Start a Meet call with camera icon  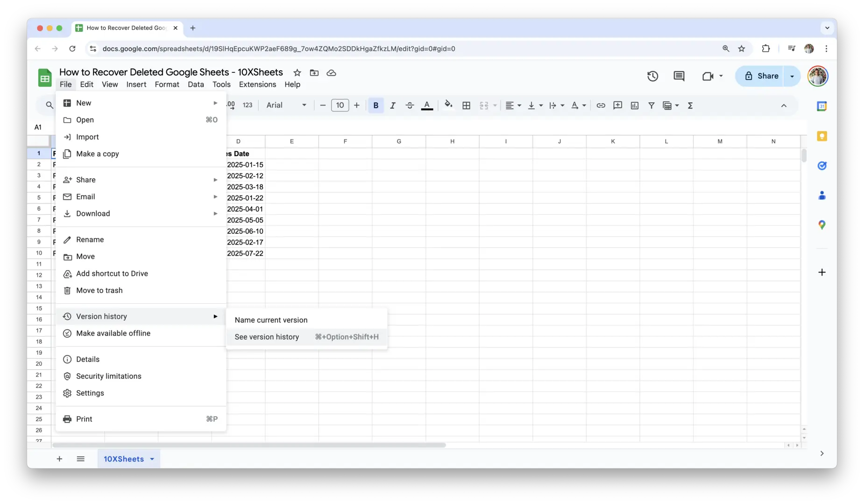pyautogui.click(x=707, y=76)
